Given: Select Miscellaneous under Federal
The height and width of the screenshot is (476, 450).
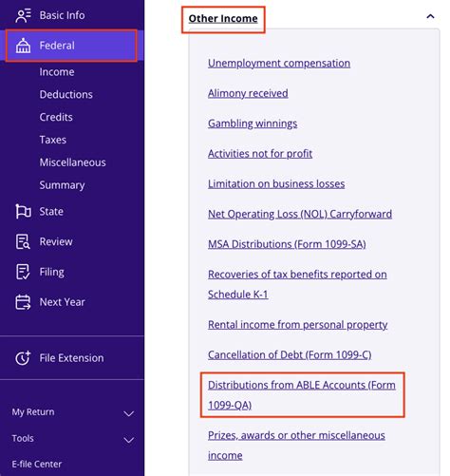Looking at the screenshot, I should click(x=73, y=162).
